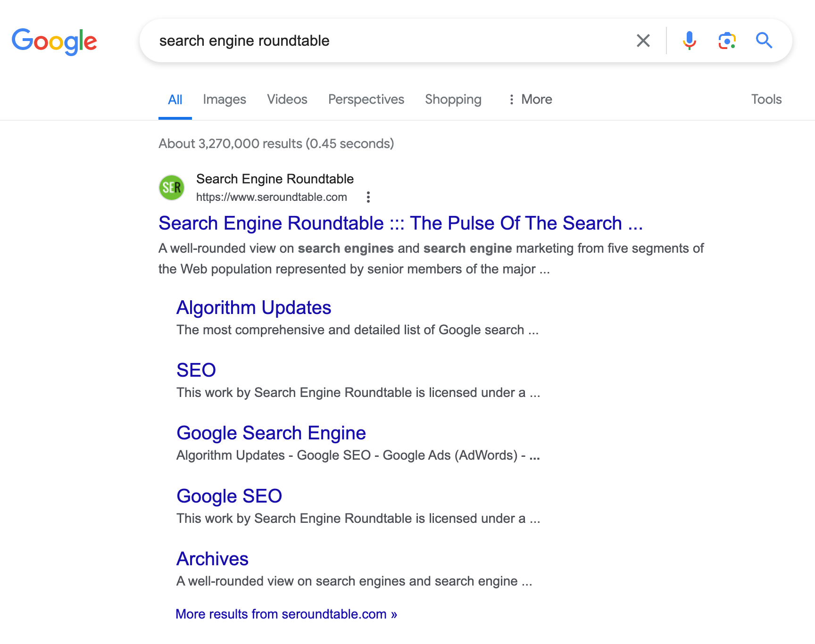
Task: Clear the search query with the X icon
Action: click(x=642, y=41)
